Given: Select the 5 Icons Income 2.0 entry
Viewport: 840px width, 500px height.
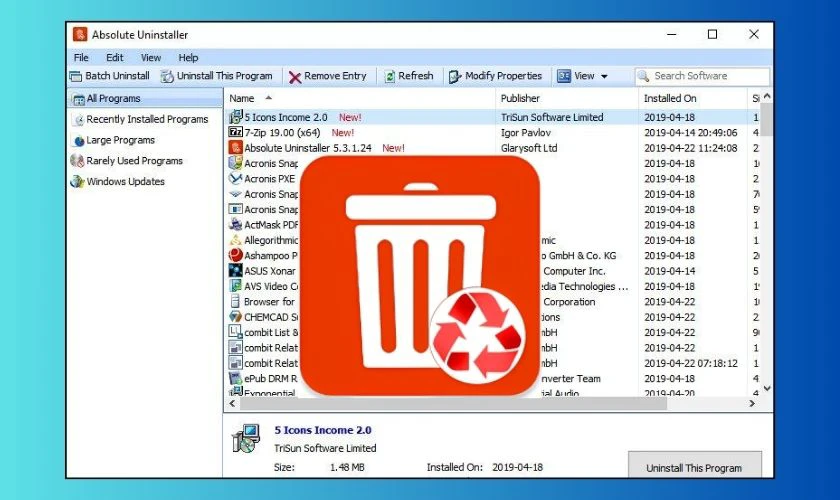Looking at the screenshot, I should pyautogui.click(x=286, y=117).
